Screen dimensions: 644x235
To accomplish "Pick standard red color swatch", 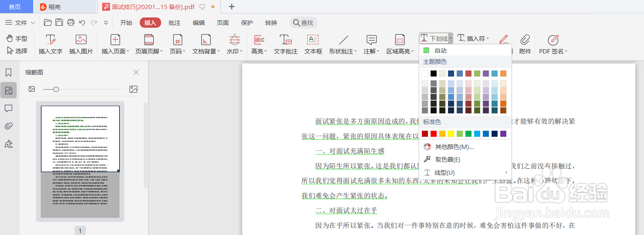I will tap(433, 134).
